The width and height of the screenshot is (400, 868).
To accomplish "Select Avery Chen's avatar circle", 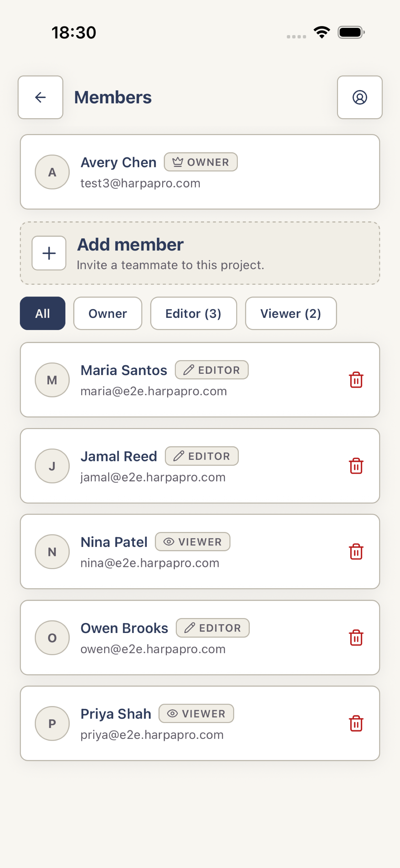I will tap(52, 172).
